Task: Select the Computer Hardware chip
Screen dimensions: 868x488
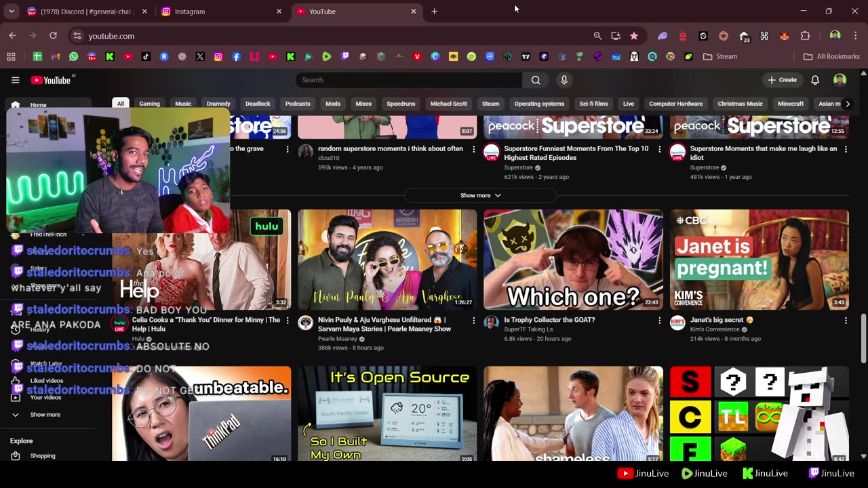Action: tap(675, 104)
